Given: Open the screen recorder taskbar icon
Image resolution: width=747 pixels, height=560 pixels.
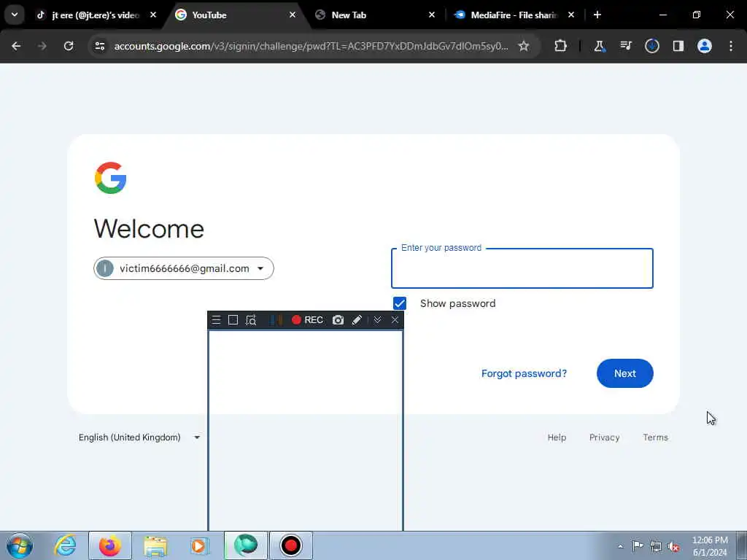Looking at the screenshot, I should click(x=291, y=545).
